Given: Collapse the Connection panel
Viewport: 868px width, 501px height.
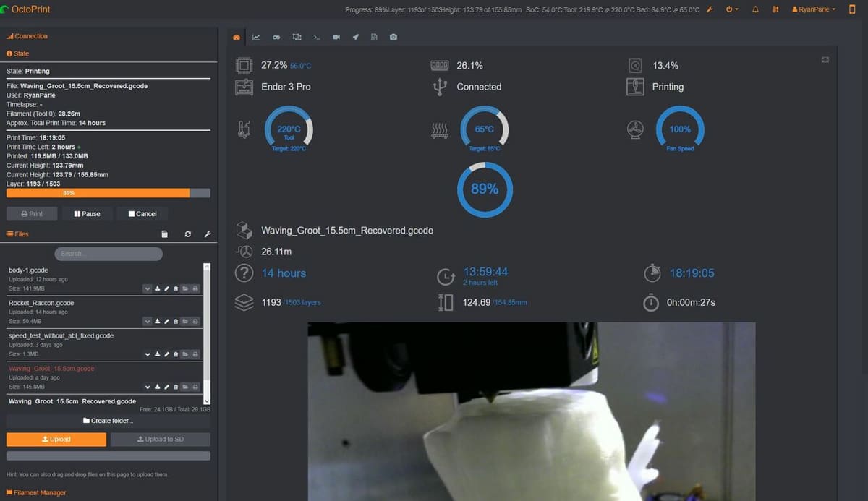Looking at the screenshot, I should [x=27, y=36].
